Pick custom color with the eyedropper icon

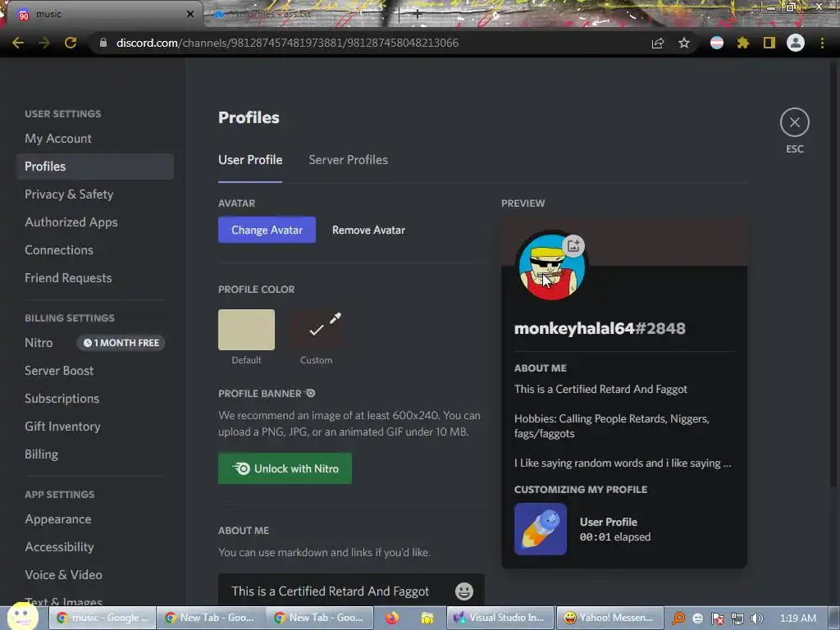[336, 318]
